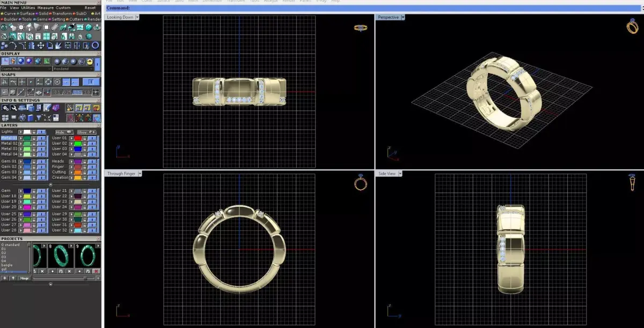Click the funnel filter icon
This screenshot has width=644, height=328.
pyautogui.click(x=39, y=118)
